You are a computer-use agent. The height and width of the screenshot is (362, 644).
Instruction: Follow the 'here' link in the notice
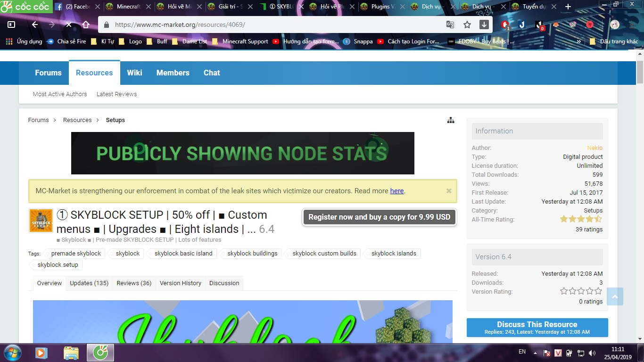coord(397,191)
